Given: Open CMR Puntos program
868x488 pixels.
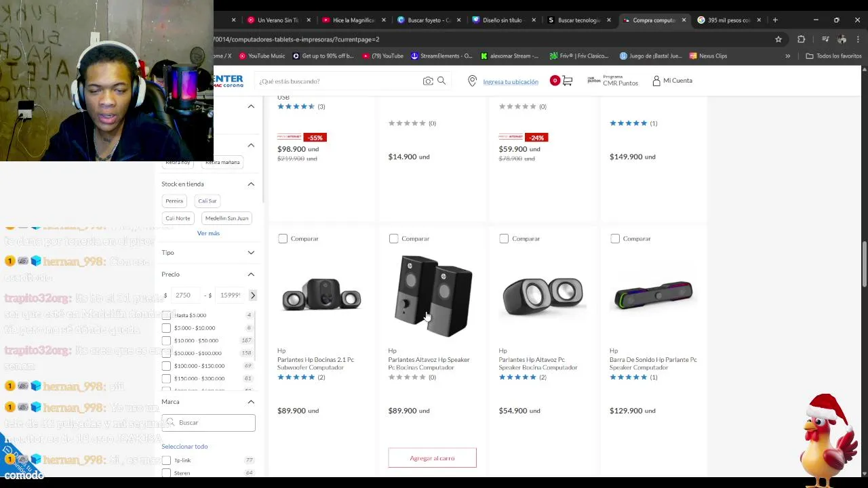Looking at the screenshot, I should point(613,81).
